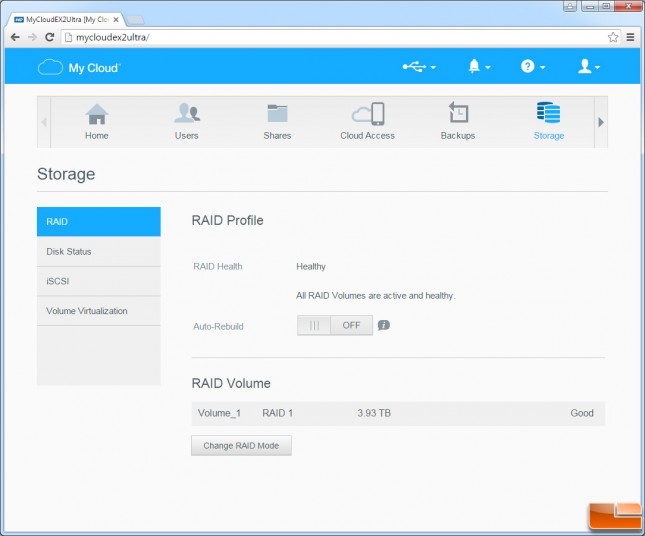Image resolution: width=645 pixels, height=536 pixels.
Task: Open the help question mark icon
Action: tap(527, 66)
